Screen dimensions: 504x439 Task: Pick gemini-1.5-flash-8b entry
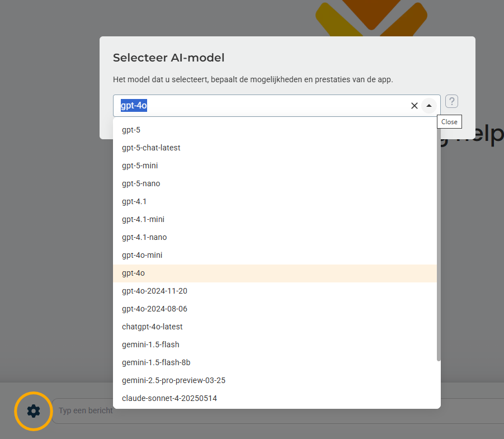tap(275, 362)
